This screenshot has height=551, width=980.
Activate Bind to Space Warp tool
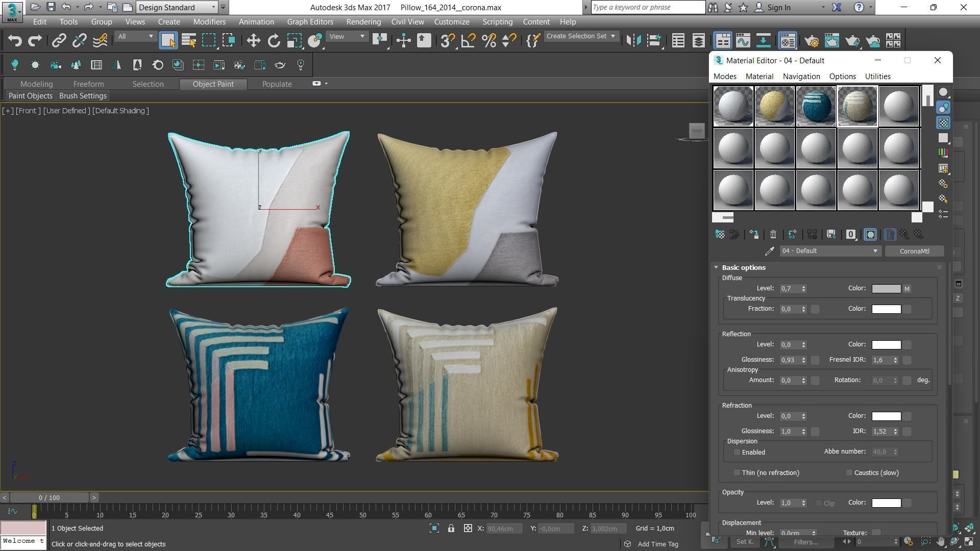pyautogui.click(x=100, y=41)
